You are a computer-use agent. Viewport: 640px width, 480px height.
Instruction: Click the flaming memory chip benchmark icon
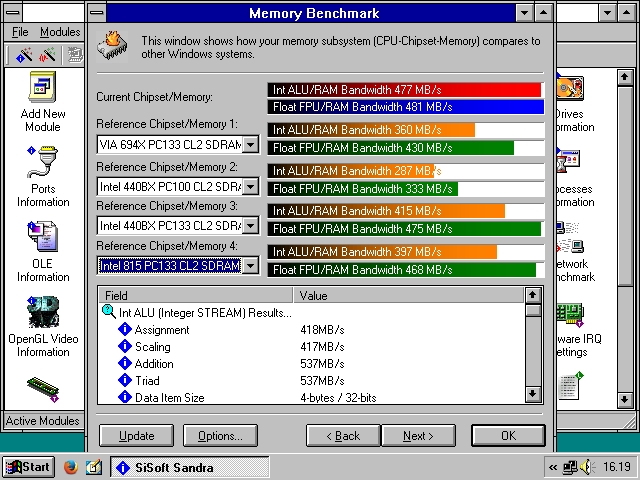(112, 46)
